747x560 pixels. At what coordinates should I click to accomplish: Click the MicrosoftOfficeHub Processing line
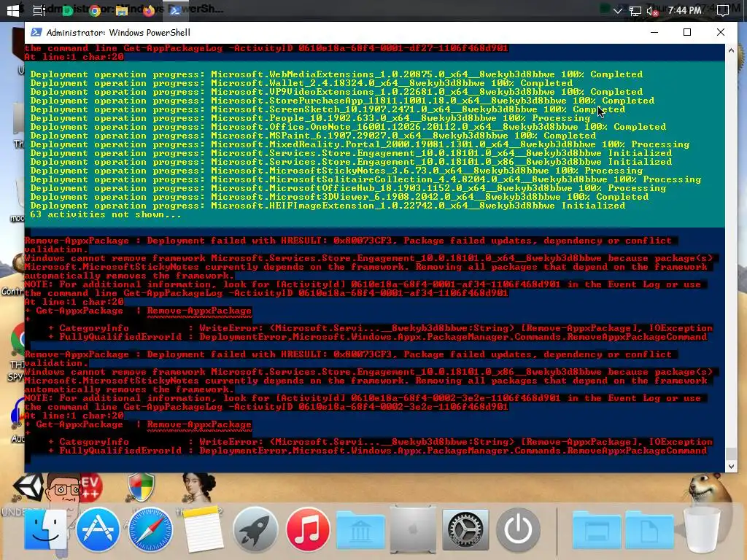point(348,188)
